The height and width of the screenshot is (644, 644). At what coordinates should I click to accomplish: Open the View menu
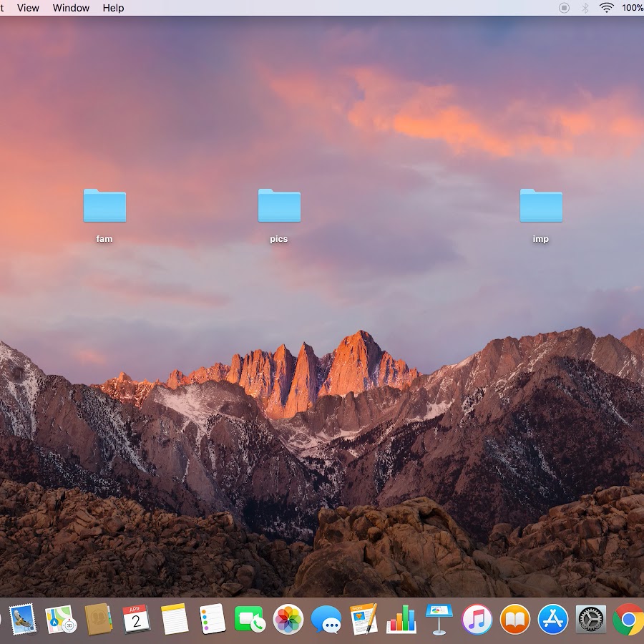coord(28,8)
